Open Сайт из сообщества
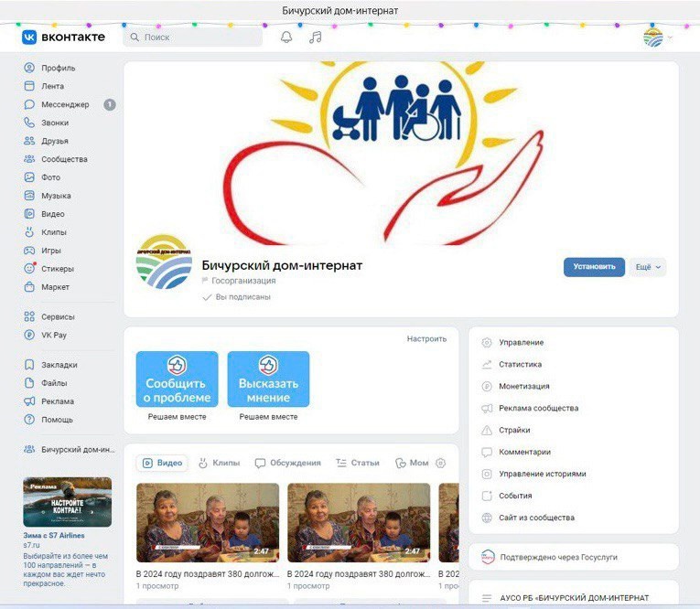This screenshot has height=609, width=700. pyautogui.click(x=528, y=518)
